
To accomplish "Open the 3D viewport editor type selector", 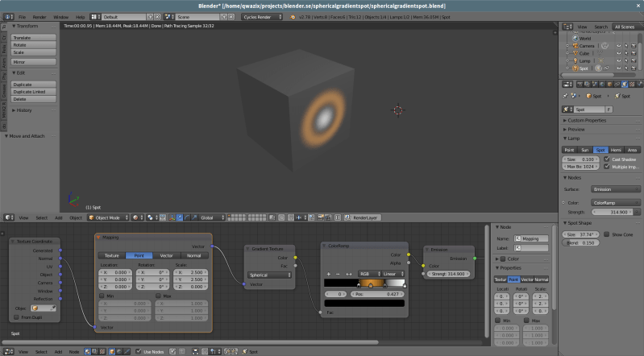I will point(9,217).
